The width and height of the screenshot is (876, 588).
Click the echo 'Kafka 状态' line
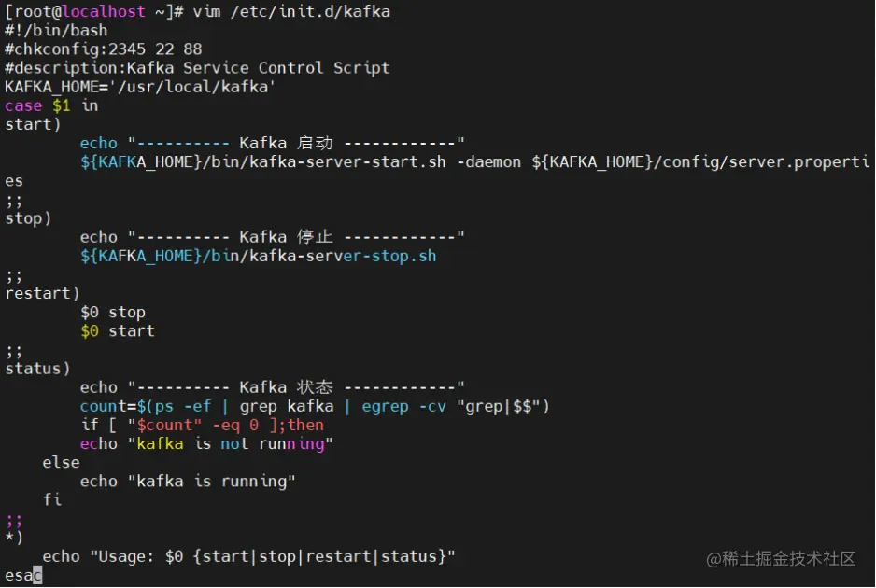pyautogui.click(x=272, y=387)
